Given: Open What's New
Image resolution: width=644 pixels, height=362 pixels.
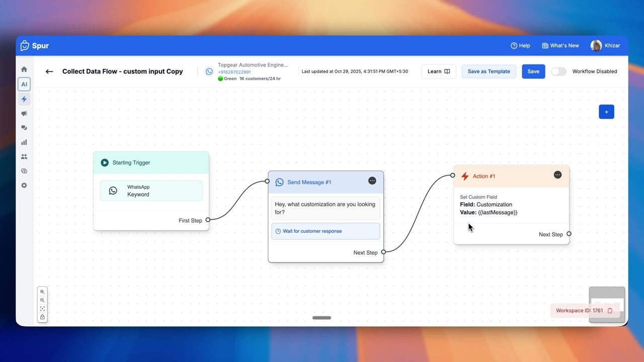Looking at the screenshot, I should pos(560,46).
